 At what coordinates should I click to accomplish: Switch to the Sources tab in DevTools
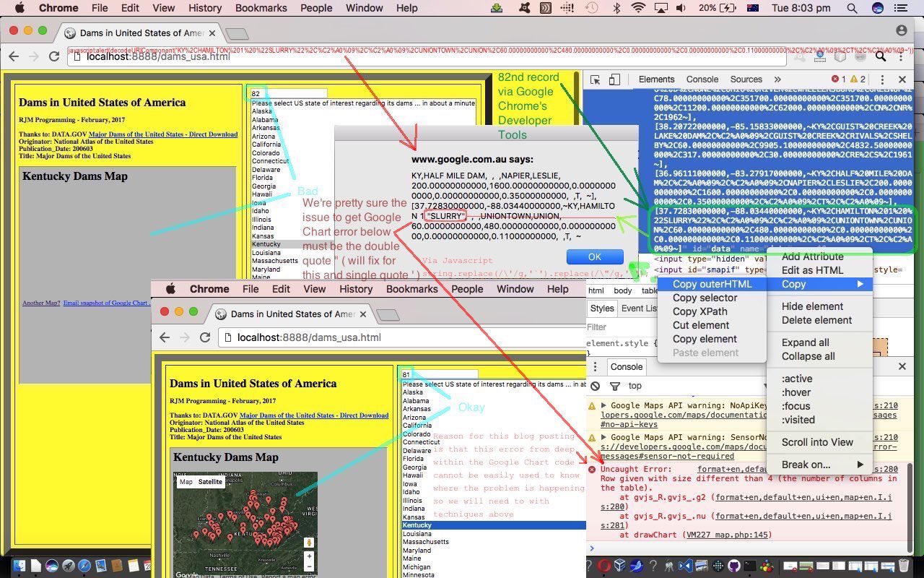coord(746,79)
